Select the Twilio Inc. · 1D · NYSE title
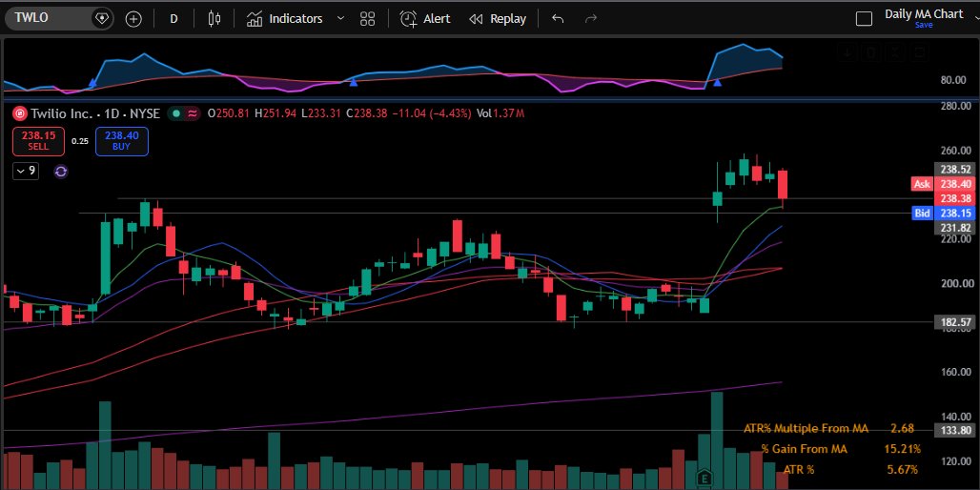The image size is (980, 490). tap(95, 113)
